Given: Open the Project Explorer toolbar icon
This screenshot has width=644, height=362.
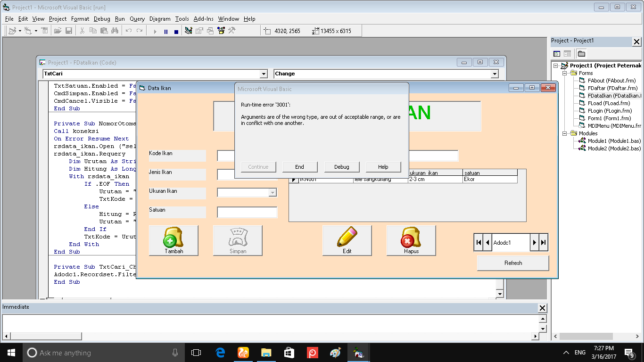Looking at the screenshot, I should coord(189,31).
